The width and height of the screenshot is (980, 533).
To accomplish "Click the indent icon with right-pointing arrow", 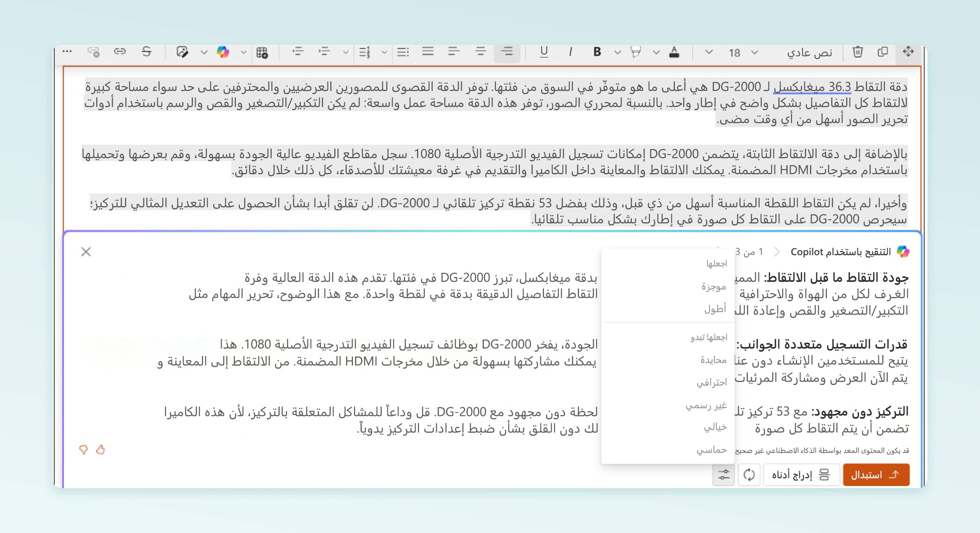I will coord(324,51).
